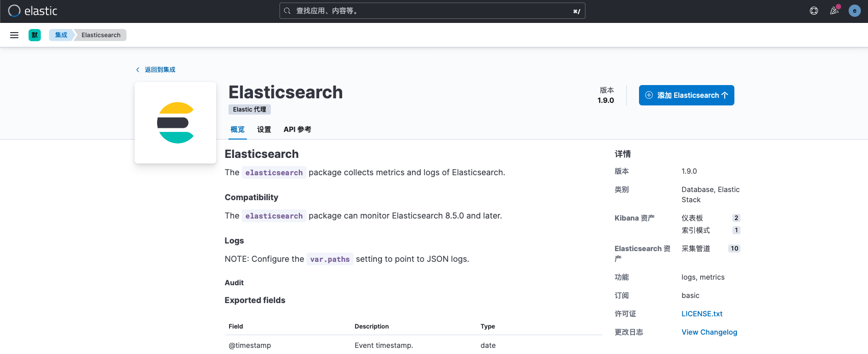
Task: Click the 索引模式 count badge 1
Action: tap(736, 230)
